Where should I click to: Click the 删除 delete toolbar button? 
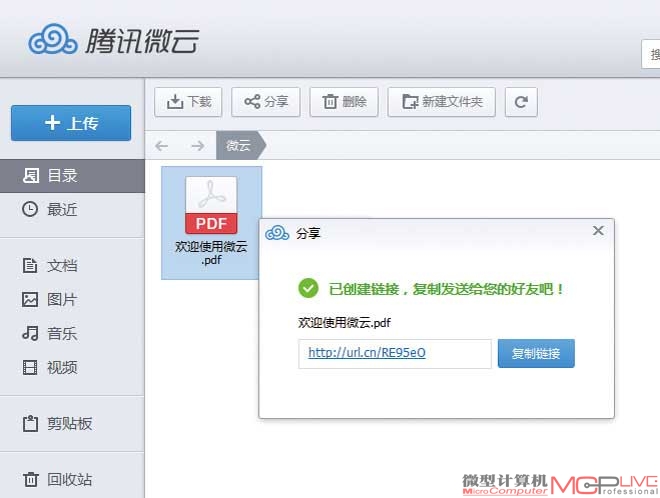pyautogui.click(x=344, y=102)
